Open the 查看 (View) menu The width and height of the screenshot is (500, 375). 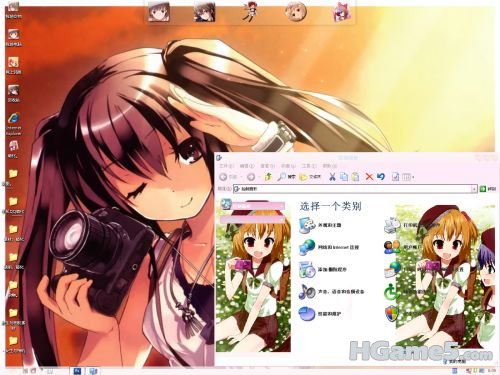click(268, 166)
